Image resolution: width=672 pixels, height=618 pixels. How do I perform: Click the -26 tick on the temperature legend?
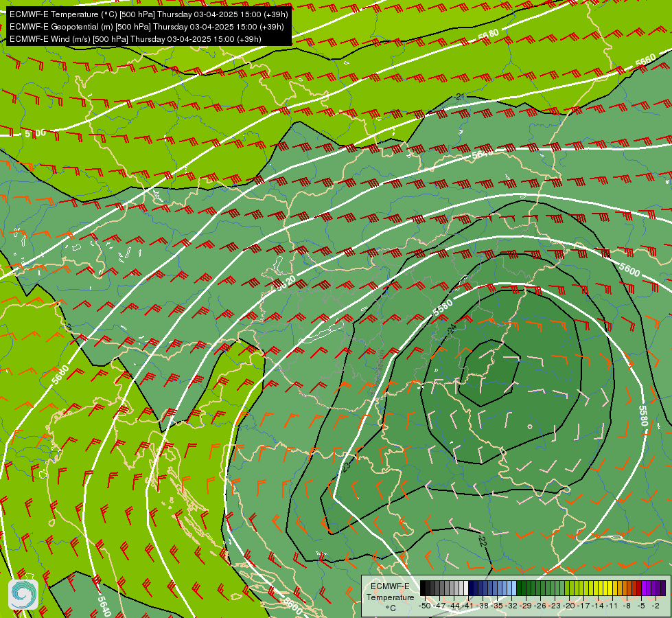[540, 606]
